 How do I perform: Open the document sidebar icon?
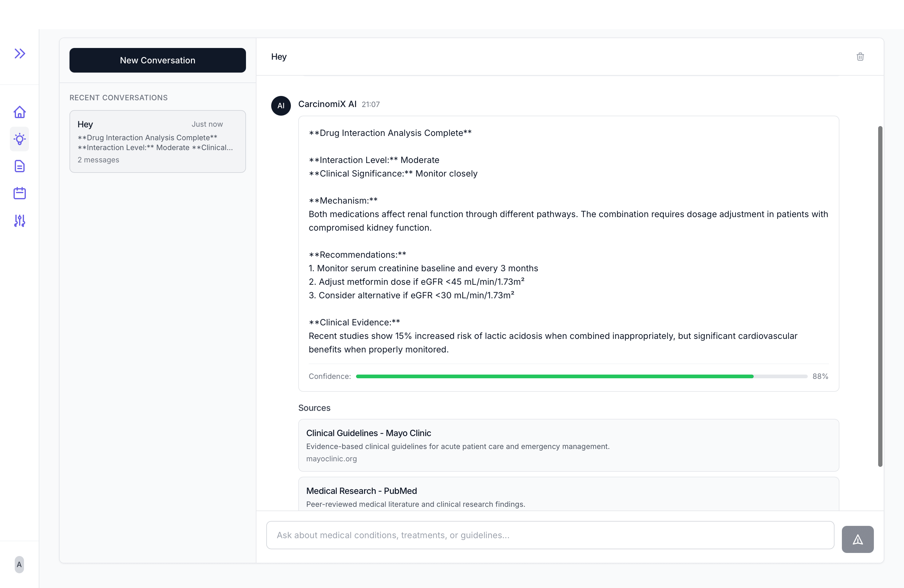(x=20, y=166)
